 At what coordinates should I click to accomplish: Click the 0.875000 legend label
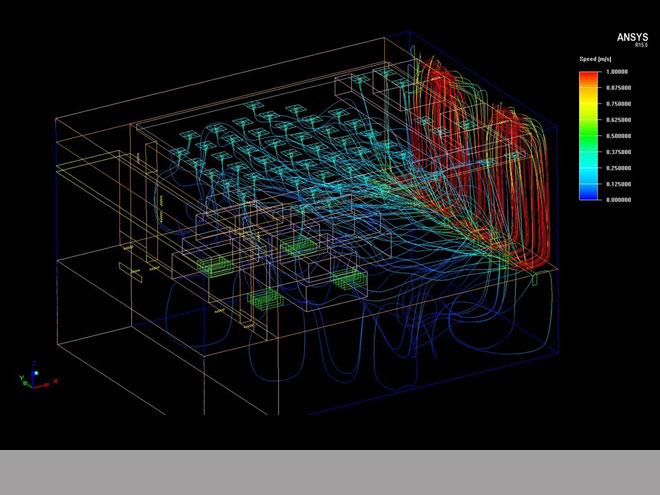[622, 88]
